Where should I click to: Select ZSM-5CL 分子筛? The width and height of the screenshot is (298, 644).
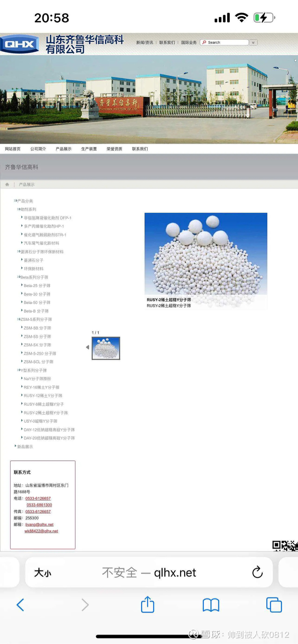pyautogui.click(x=38, y=362)
